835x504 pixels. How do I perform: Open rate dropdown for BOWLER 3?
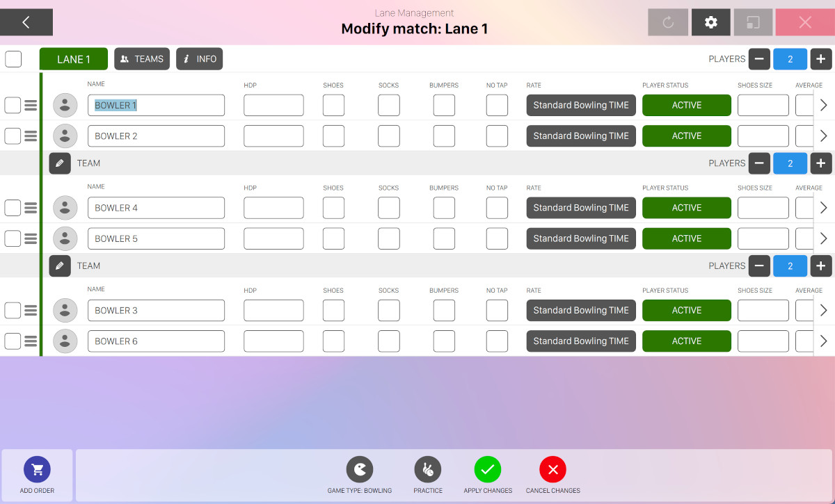[x=581, y=311]
